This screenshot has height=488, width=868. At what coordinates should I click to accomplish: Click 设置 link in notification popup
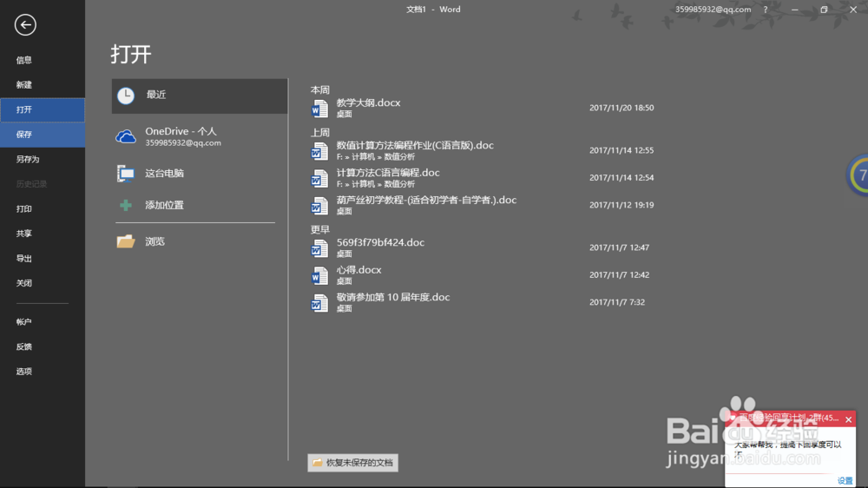[845, 481]
